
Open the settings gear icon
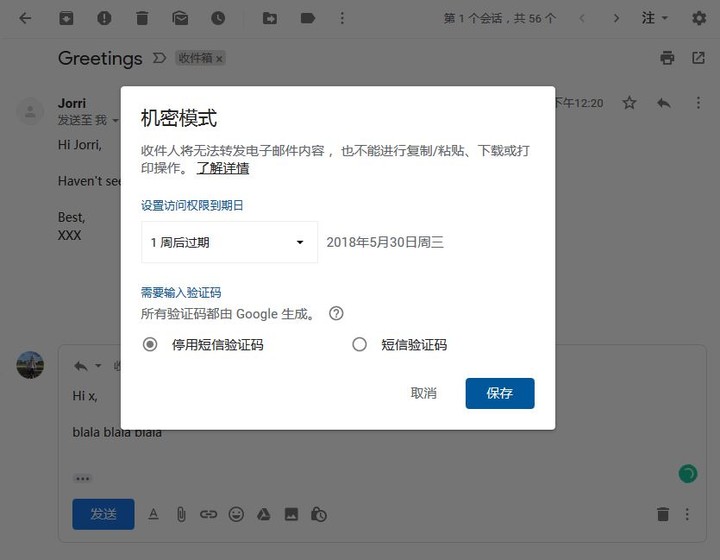coord(699,18)
